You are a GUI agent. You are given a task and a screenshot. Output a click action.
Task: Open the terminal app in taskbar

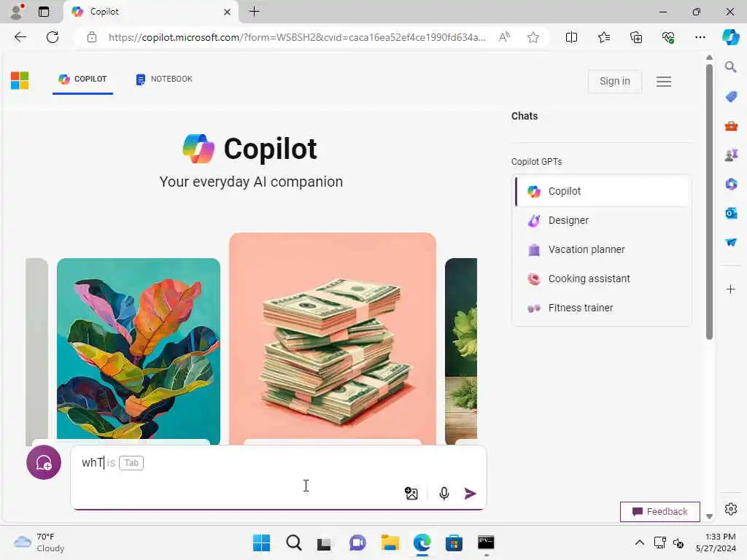(x=486, y=542)
